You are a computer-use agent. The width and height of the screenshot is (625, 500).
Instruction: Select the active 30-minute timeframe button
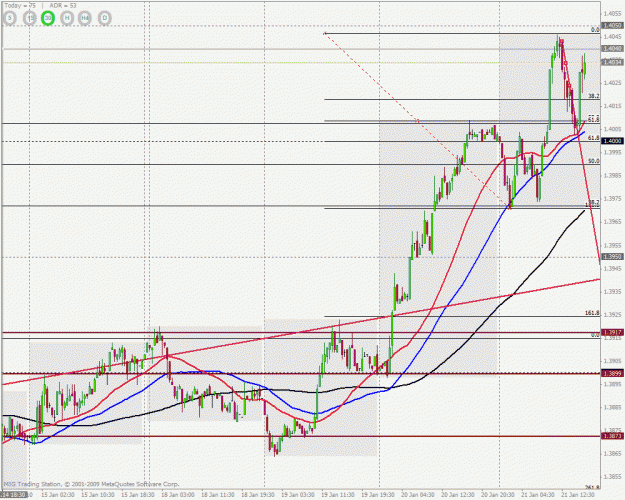tap(48, 18)
